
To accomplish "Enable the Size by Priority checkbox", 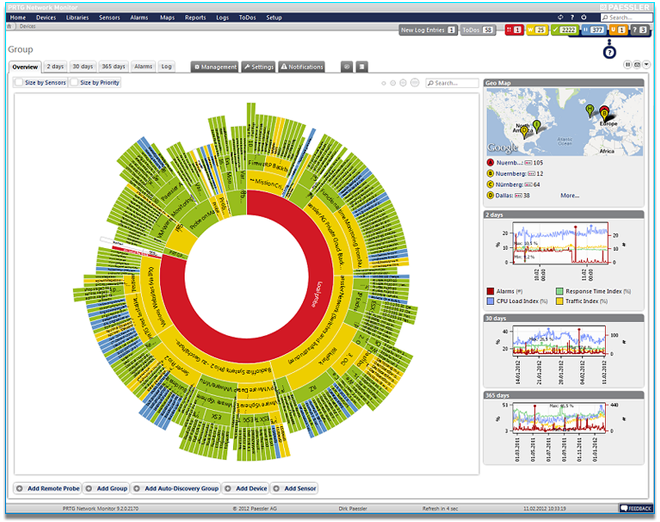I will [75, 83].
